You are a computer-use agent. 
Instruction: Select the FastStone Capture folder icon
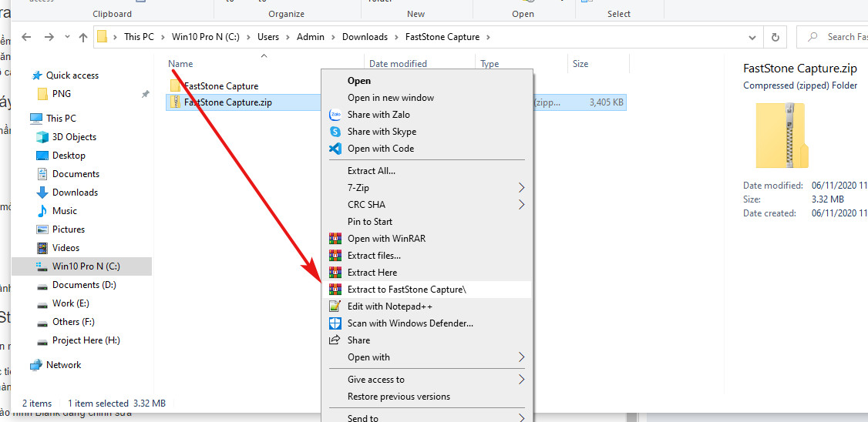[176, 85]
